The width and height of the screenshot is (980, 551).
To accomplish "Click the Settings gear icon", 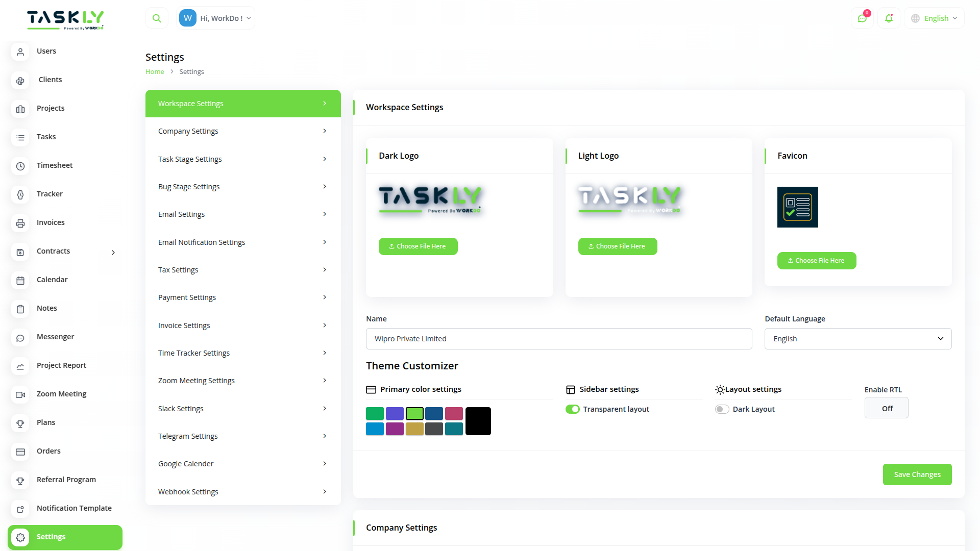I will point(20,537).
